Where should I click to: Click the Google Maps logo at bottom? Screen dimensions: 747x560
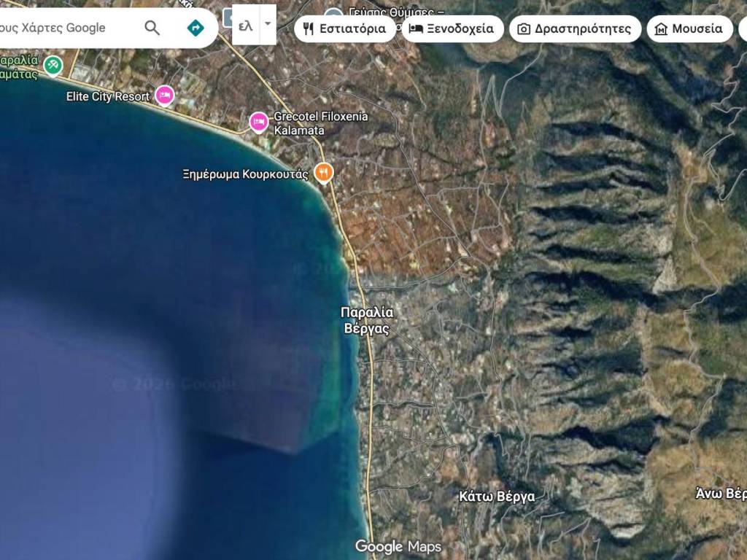coord(398,546)
